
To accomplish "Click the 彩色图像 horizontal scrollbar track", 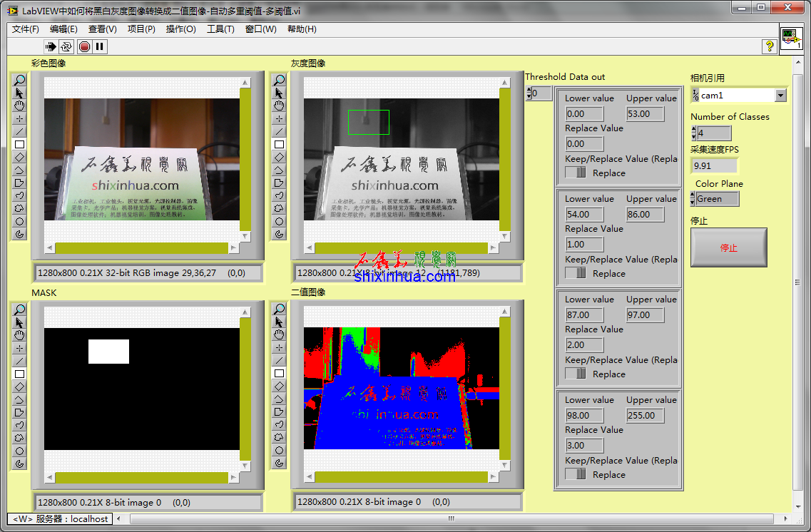I will tap(141, 248).
